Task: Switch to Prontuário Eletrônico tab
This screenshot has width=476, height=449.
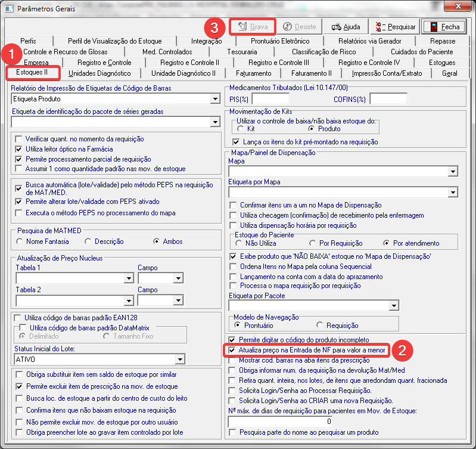Action: pos(280,41)
